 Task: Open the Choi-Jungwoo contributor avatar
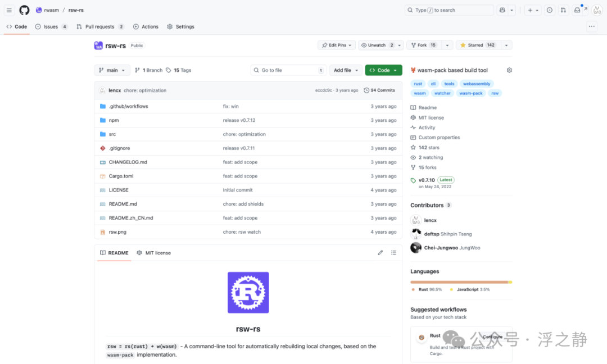(416, 248)
